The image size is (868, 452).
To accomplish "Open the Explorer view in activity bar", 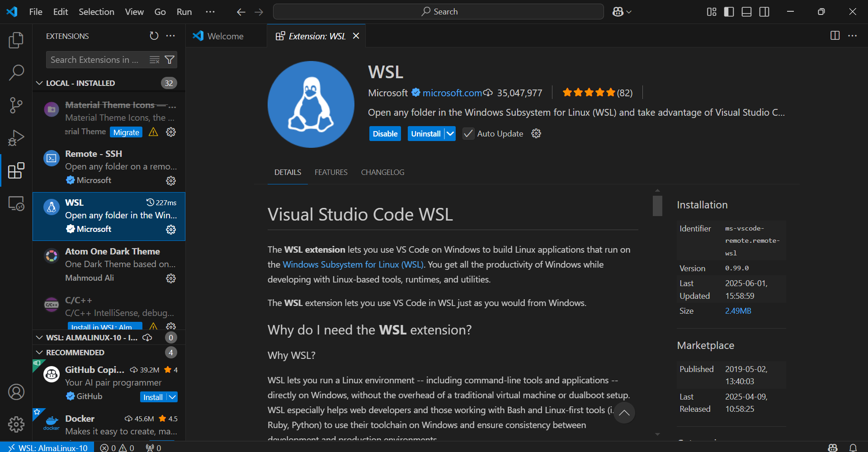I will pyautogui.click(x=16, y=40).
